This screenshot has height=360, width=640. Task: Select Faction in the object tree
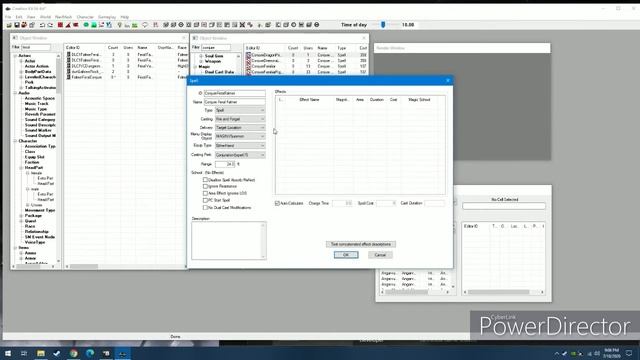[x=32, y=162]
